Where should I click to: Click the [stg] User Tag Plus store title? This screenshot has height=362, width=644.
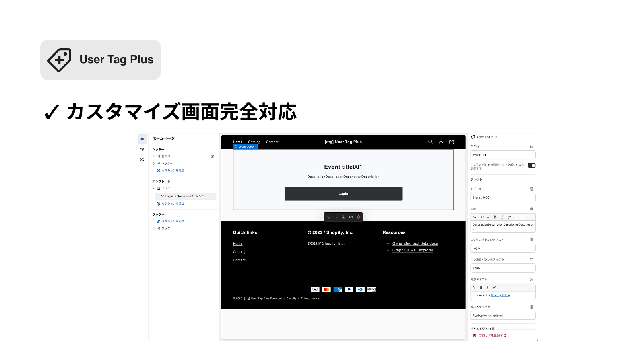pyautogui.click(x=343, y=142)
